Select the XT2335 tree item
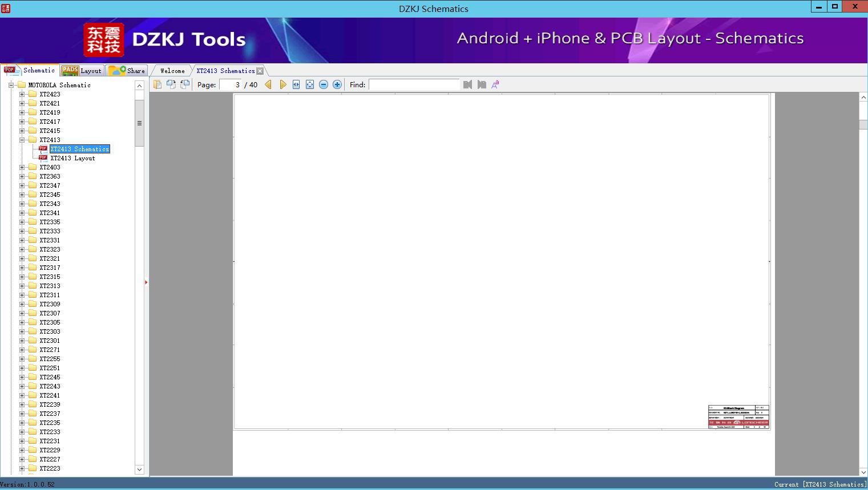Viewport: 868px width, 490px height. [50, 222]
